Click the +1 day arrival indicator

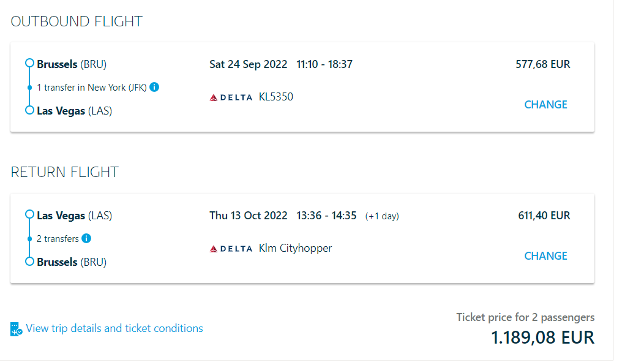point(382,216)
